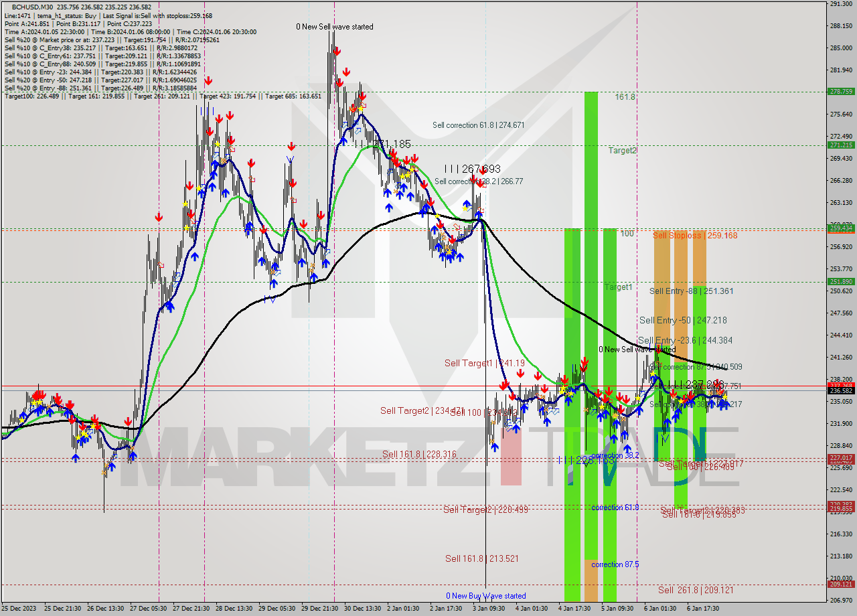
Task: Select the 'I I I 267.693' wave label
Action: coord(472,169)
